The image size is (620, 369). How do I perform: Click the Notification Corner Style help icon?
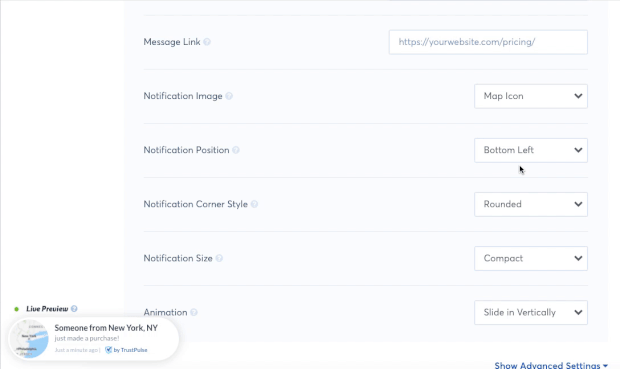(254, 204)
